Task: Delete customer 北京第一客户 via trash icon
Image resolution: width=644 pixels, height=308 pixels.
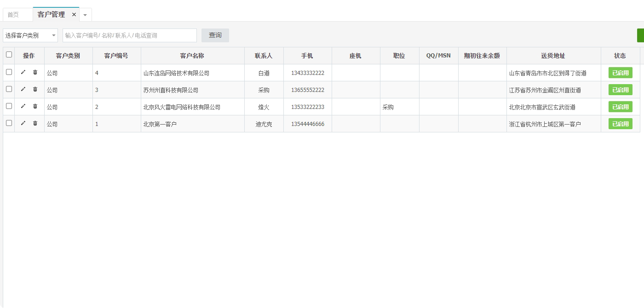Action: pos(35,123)
